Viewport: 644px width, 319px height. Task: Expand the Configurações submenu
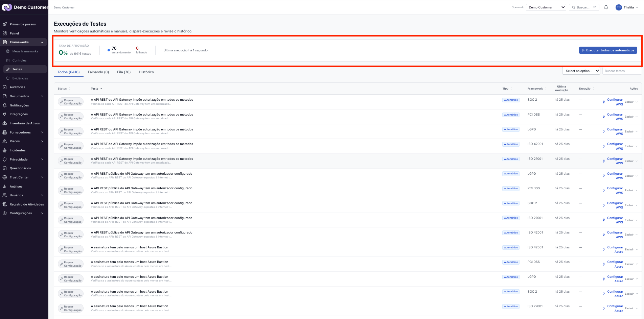click(x=42, y=213)
